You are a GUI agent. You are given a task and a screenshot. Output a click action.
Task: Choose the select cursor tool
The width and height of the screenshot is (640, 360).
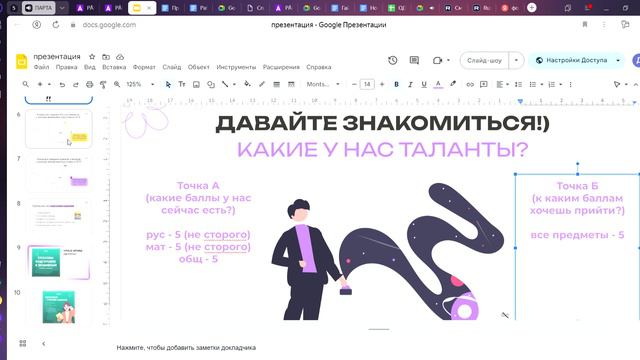[168, 84]
